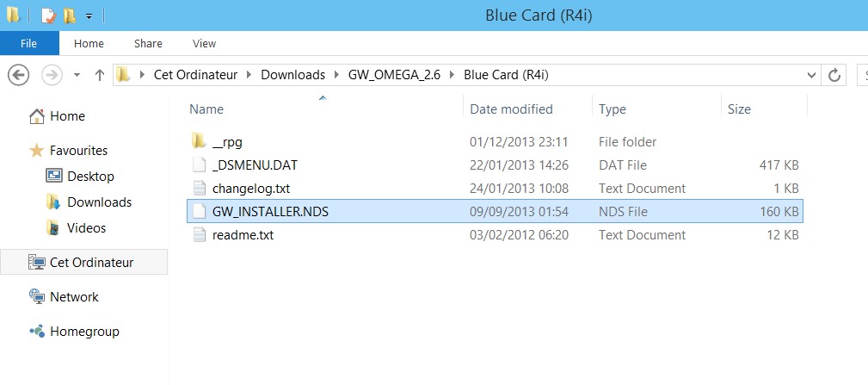This screenshot has height=385, width=868.
Task: Open the Customize Quick Access Toolbar dropdown
Action: pyautogui.click(x=89, y=16)
